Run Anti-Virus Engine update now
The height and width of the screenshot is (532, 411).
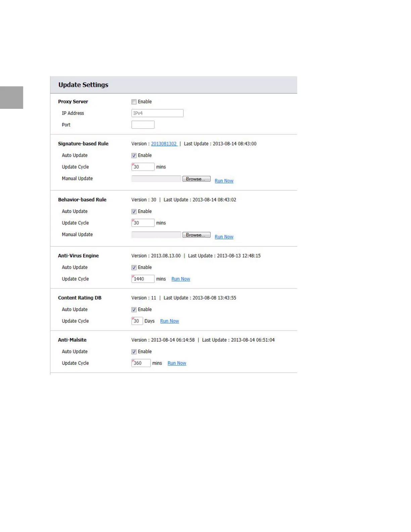181,279
